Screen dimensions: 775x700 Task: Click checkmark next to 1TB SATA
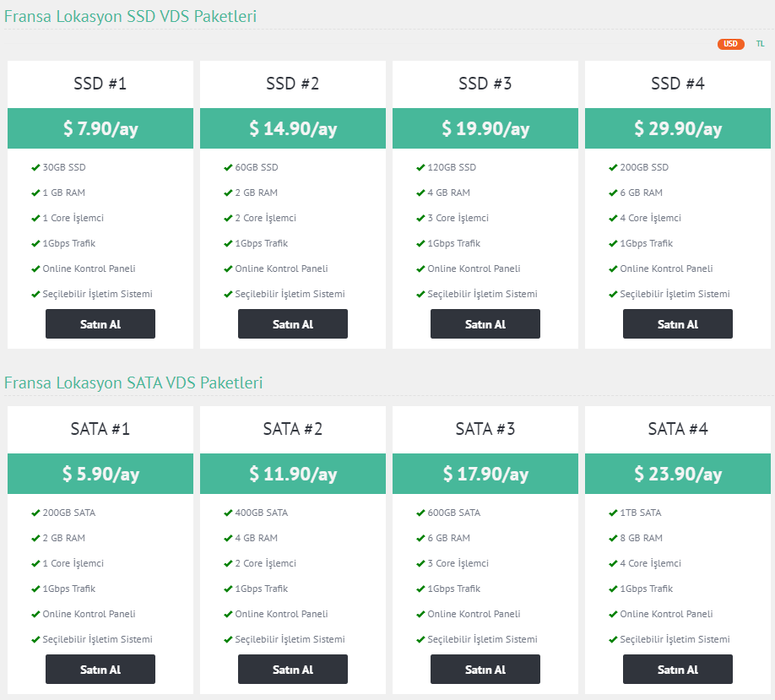point(613,513)
